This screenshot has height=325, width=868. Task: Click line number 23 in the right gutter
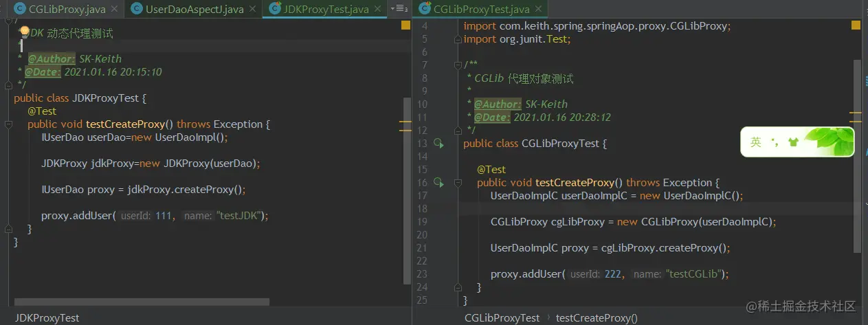422,273
